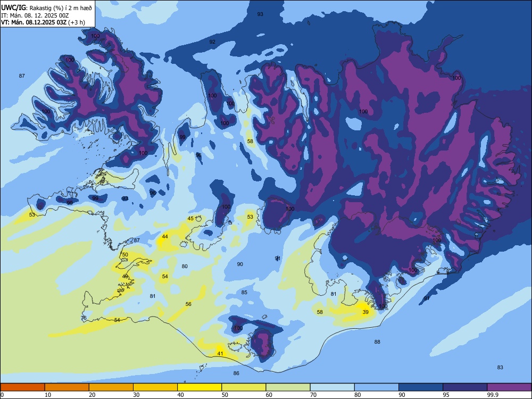This screenshot has width=532, height=399.
Task: Click the pale blue 70–80 legend swatch
Action: [332, 387]
